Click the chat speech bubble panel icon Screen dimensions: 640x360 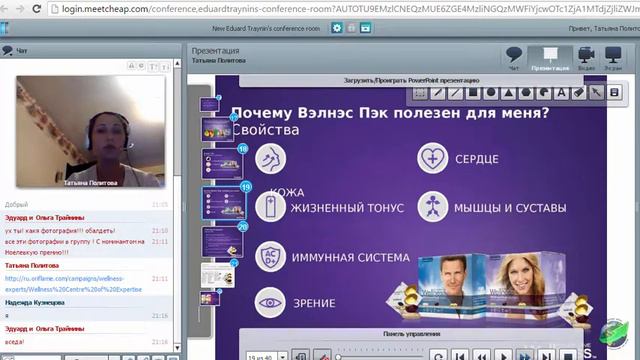[7, 51]
